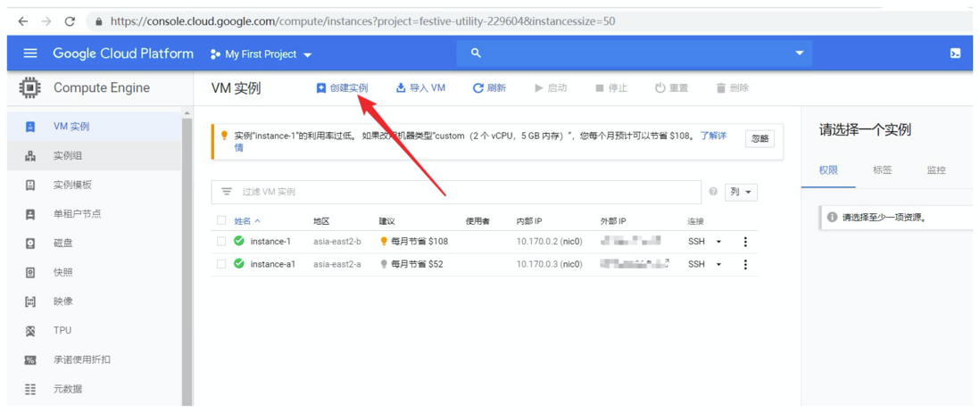Screen dimensions: 980x413
Task: Click the 单租户节点 sidebar icon
Action: click(x=30, y=214)
